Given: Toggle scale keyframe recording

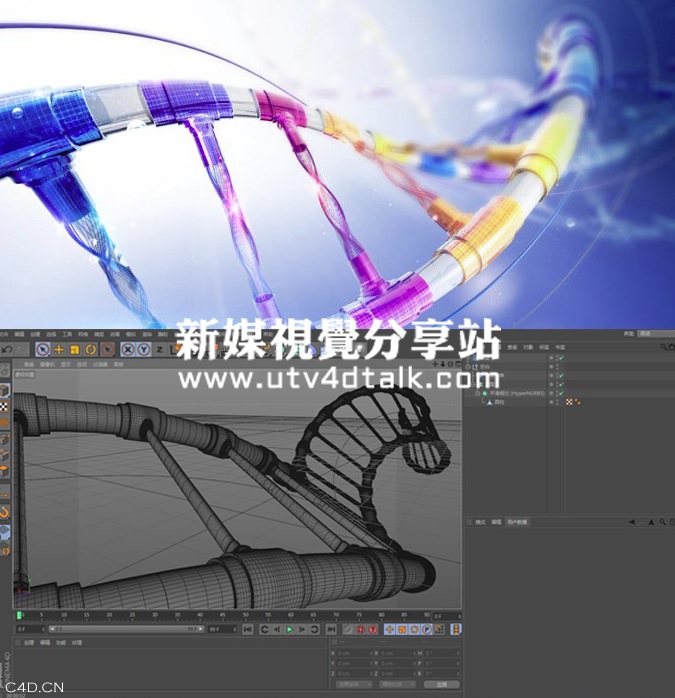Looking at the screenshot, I should (x=402, y=629).
